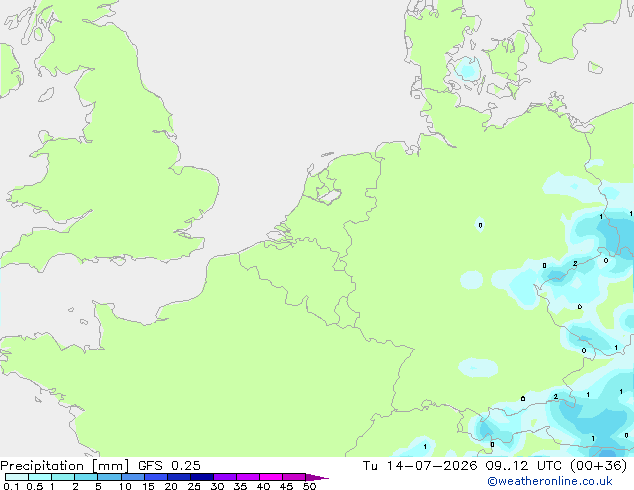This screenshot has width=634, height=490.
Task: Pick the 15–20 mm legend swatch
Action: point(156,477)
